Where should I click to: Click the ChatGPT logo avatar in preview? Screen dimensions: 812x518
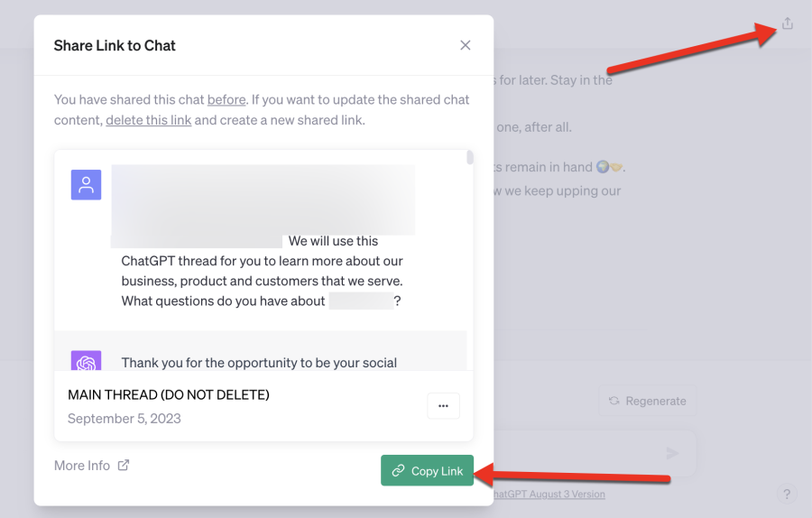(x=86, y=361)
